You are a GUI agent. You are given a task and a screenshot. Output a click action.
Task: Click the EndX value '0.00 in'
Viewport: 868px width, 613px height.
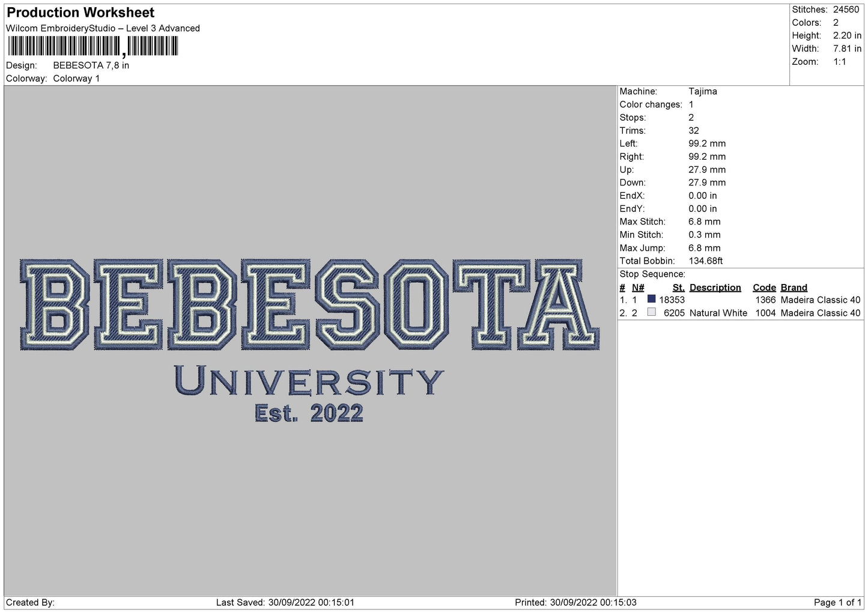click(702, 196)
